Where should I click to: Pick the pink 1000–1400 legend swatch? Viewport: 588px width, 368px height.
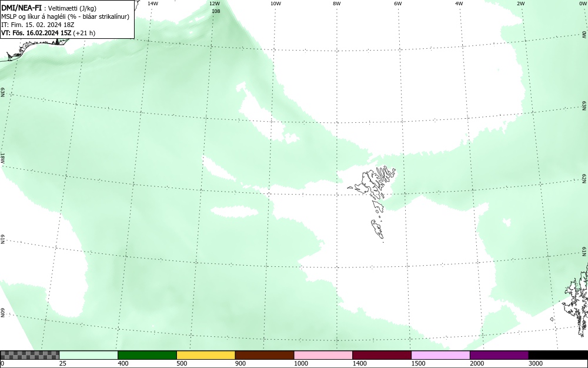pyautogui.click(x=323, y=355)
